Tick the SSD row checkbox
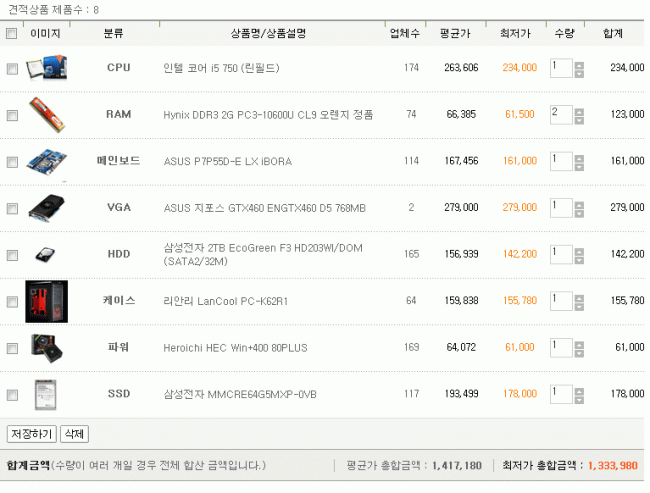Viewport: 650px width, 493px height. click(x=12, y=395)
